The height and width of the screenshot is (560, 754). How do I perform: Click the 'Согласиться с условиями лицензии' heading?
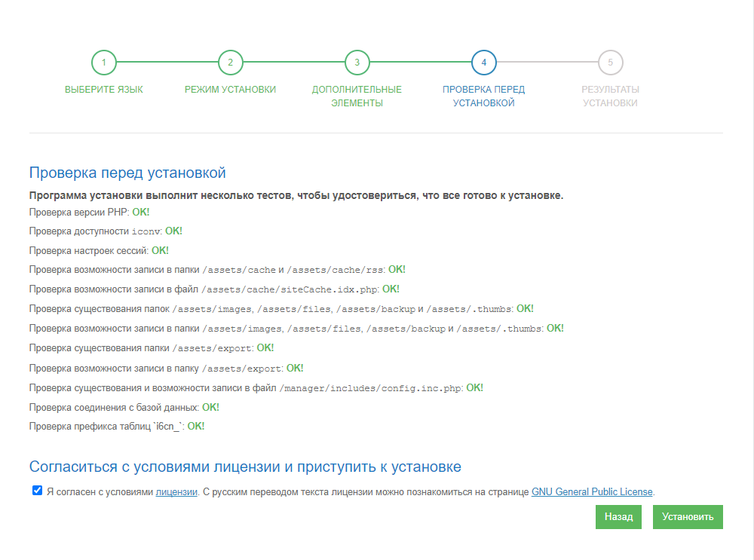click(245, 467)
